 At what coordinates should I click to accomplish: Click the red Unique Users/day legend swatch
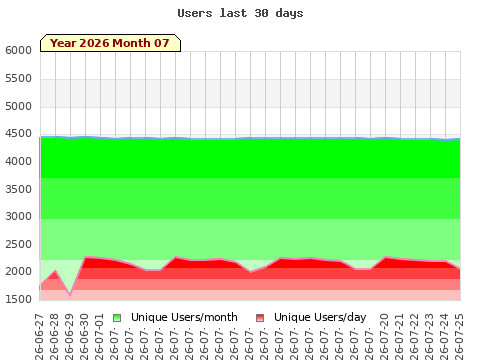(x=260, y=318)
